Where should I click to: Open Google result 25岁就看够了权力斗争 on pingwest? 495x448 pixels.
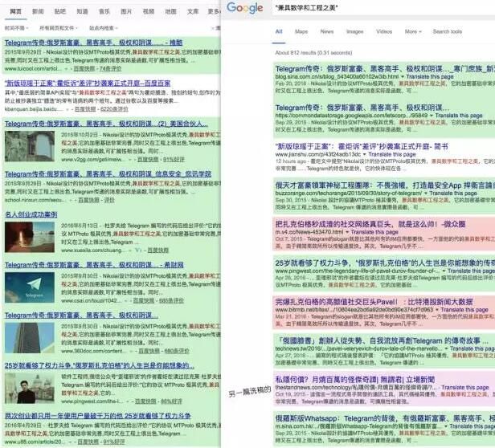point(385,263)
